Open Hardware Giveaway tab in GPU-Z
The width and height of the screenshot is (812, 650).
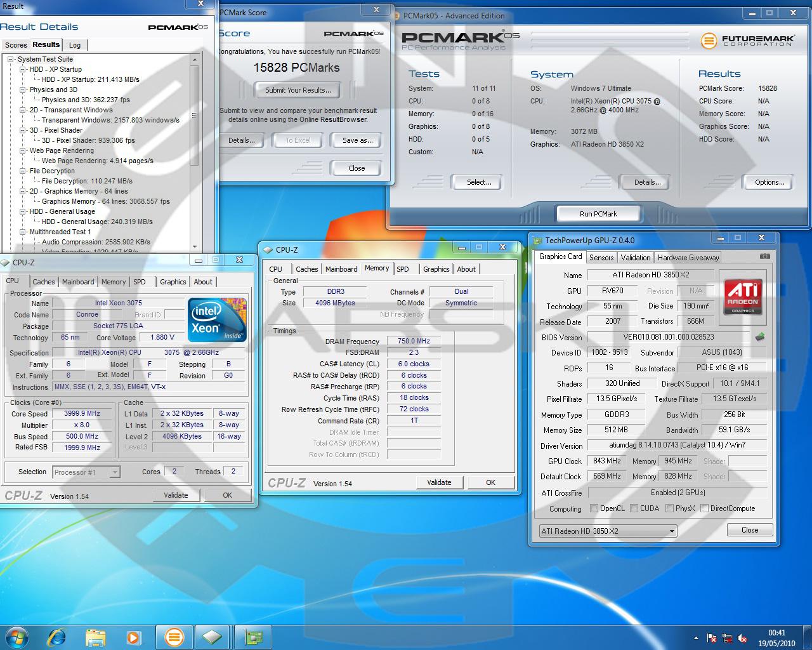coord(688,257)
